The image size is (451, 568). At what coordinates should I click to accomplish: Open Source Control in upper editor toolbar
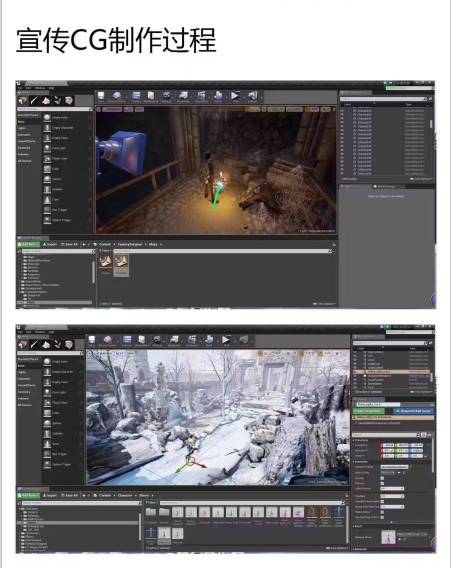[x=117, y=96]
